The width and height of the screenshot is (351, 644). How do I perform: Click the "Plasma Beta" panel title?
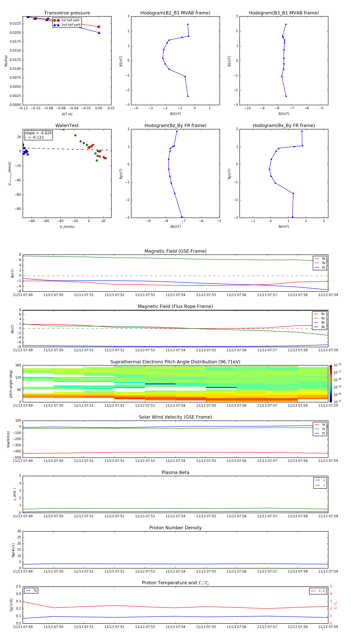(x=175, y=472)
